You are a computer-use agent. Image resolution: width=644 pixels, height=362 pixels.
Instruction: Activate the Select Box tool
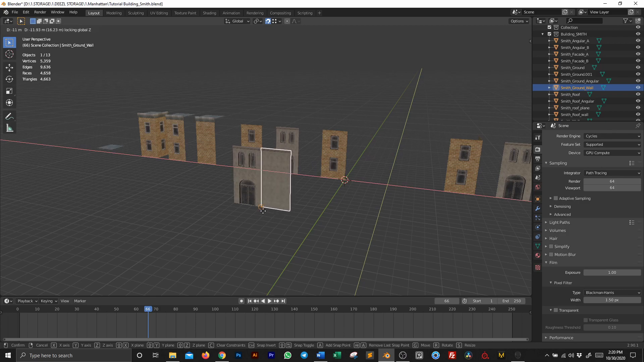pos(9,43)
